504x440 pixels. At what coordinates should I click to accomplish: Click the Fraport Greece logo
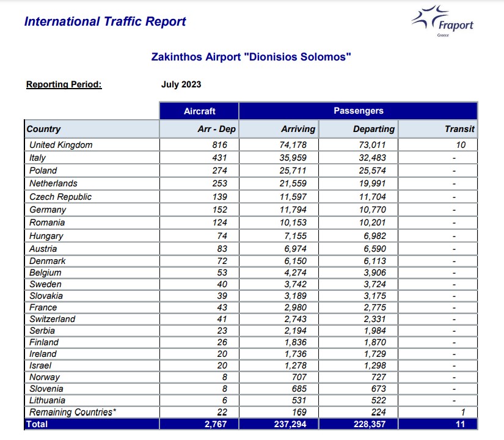(x=442, y=21)
